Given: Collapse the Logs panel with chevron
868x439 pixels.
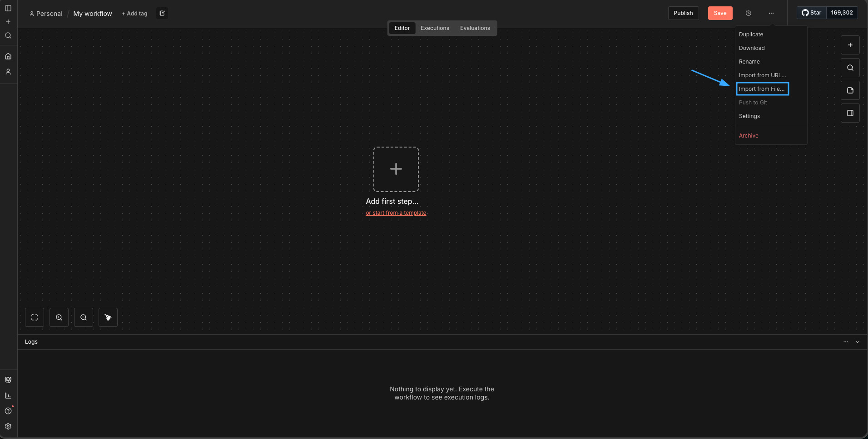Looking at the screenshot, I should coord(857,342).
